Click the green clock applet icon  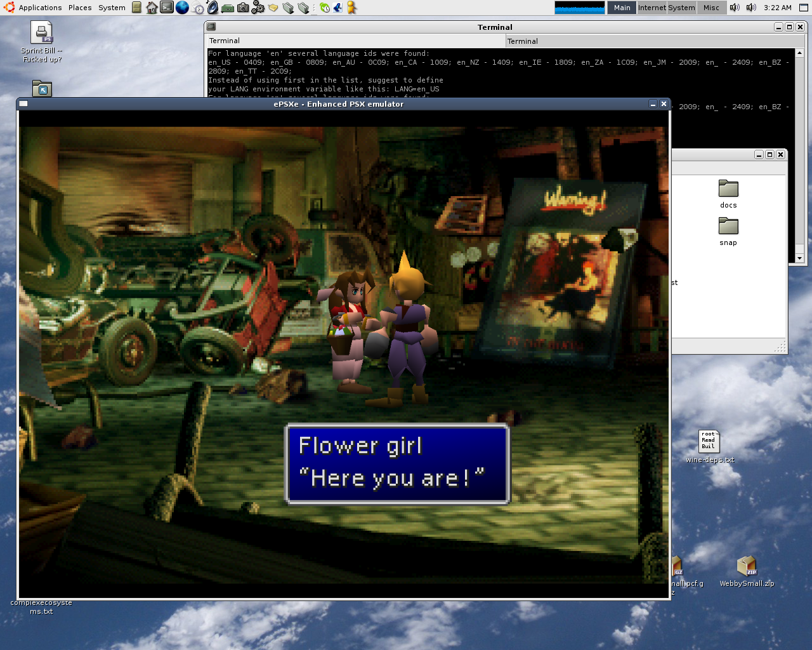(324, 8)
